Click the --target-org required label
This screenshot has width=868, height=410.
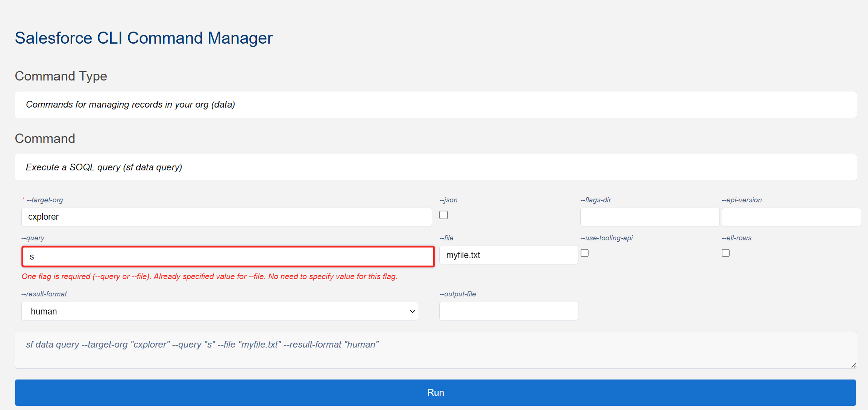coord(44,200)
